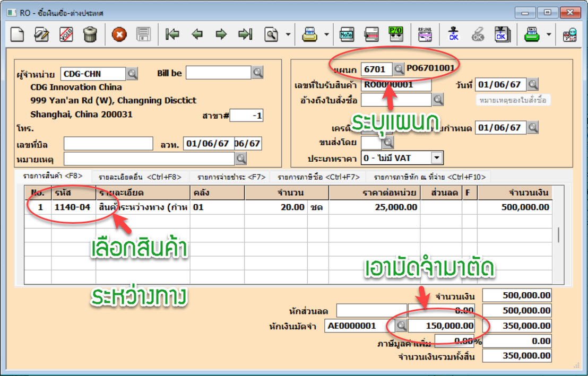588x376 pixels.
Task: Open the P/O purchase order icon
Action: (396, 34)
